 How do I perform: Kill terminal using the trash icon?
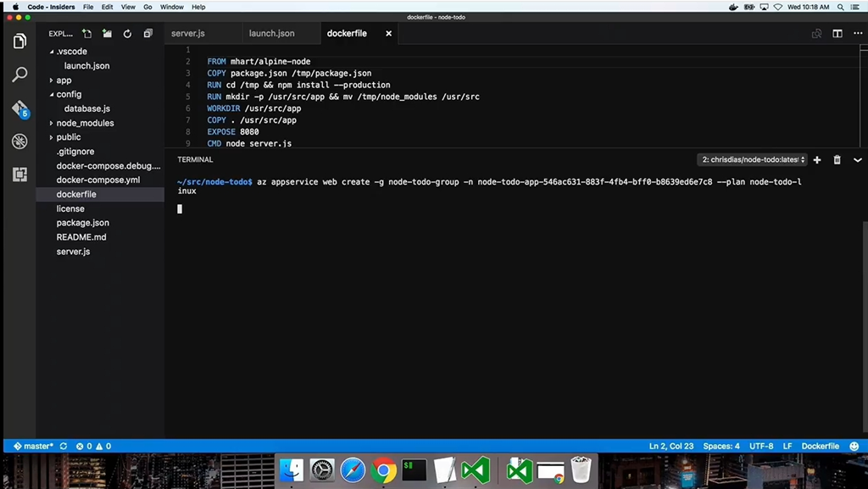(x=837, y=159)
